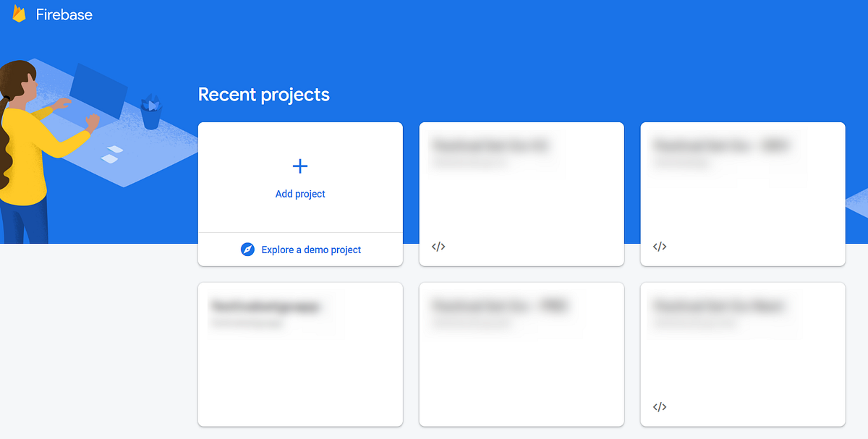Open the bottom-right project card
The height and width of the screenshot is (439, 868).
(x=742, y=354)
